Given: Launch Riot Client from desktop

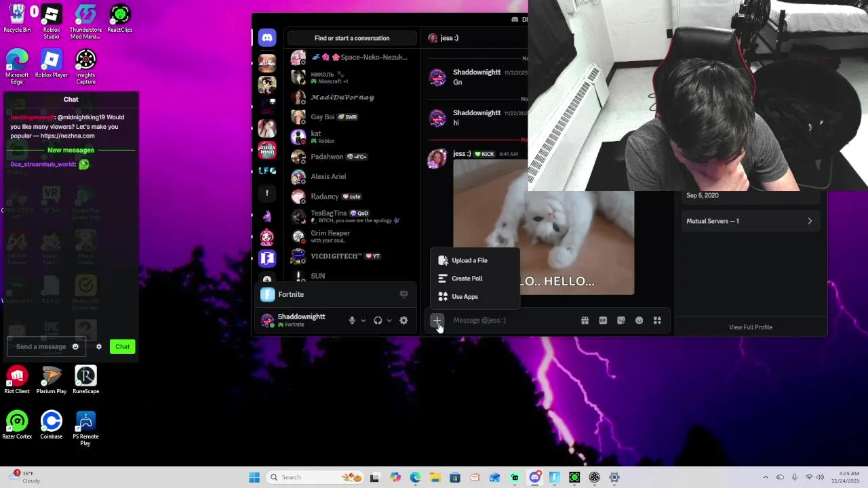Looking at the screenshot, I should tap(17, 380).
